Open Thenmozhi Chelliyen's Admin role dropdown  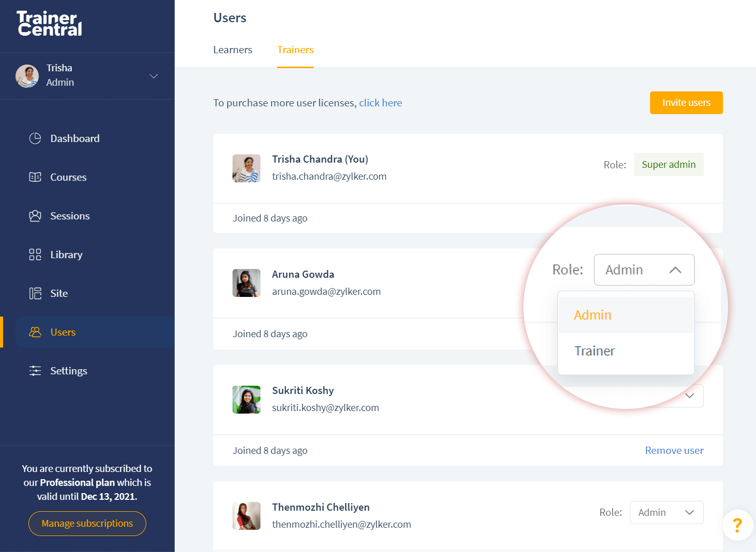(666, 512)
